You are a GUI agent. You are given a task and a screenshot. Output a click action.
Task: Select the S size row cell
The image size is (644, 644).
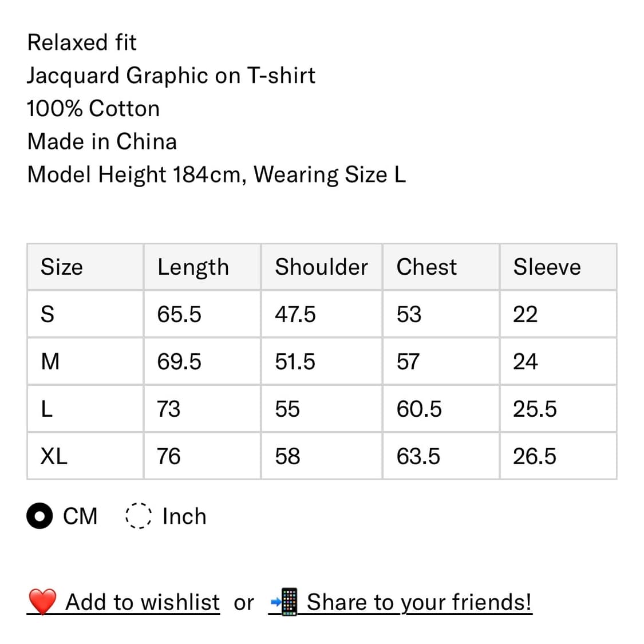(x=85, y=314)
